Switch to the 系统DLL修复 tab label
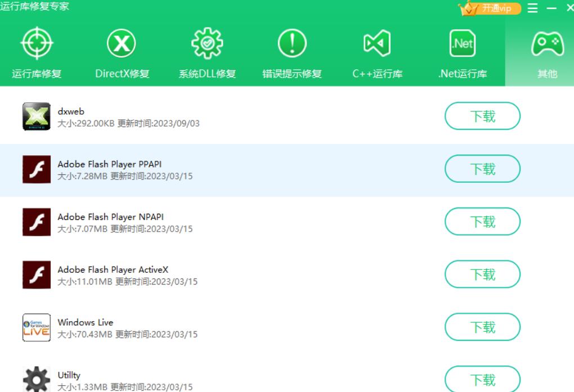 point(207,74)
